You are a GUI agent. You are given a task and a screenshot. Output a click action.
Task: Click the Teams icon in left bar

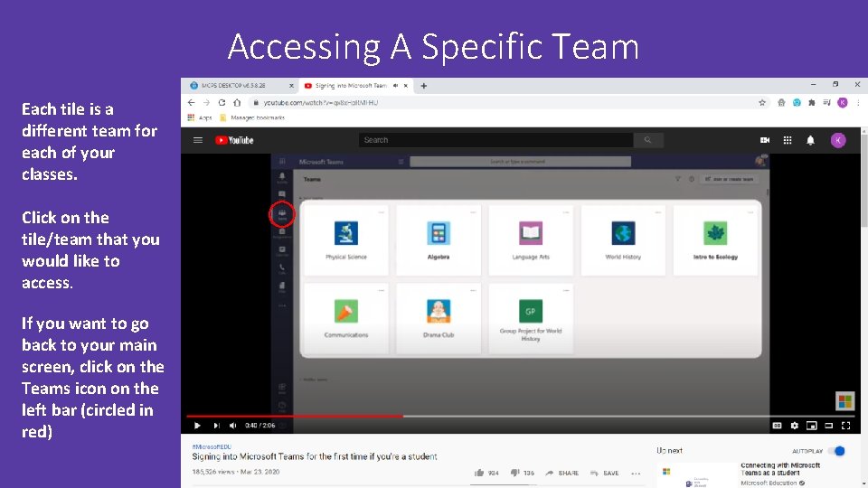(x=282, y=215)
